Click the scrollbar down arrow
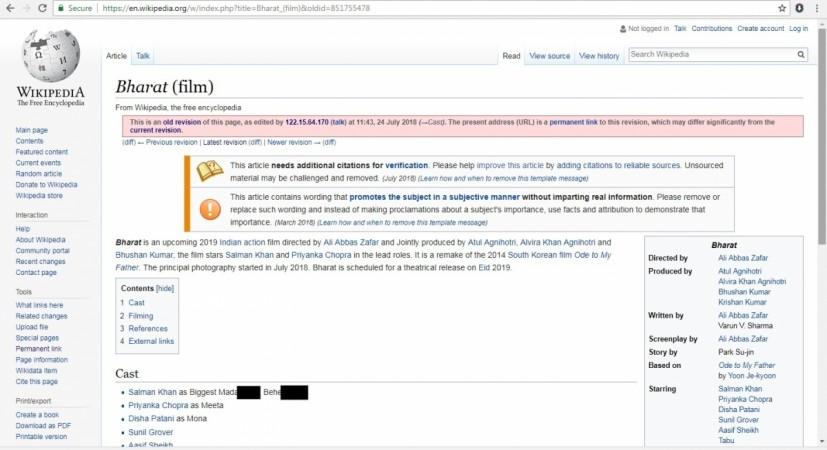The image size is (827, 450). coord(821,442)
